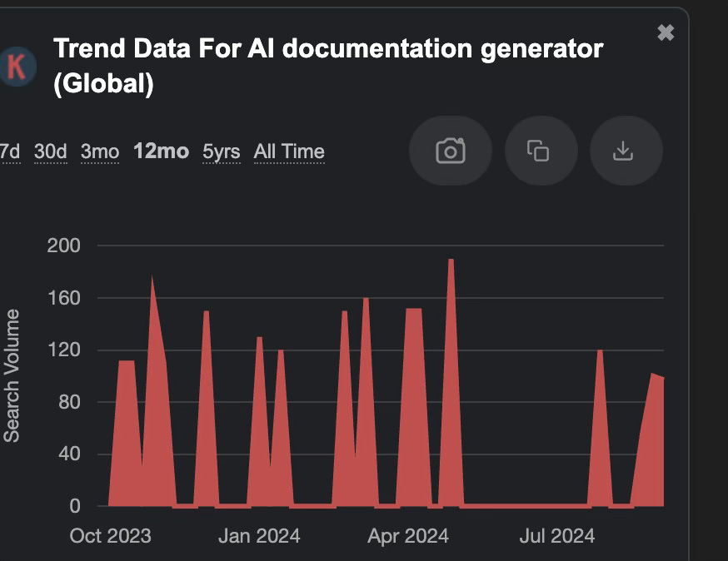Click the 120 y-axis value

pyautogui.click(x=64, y=350)
